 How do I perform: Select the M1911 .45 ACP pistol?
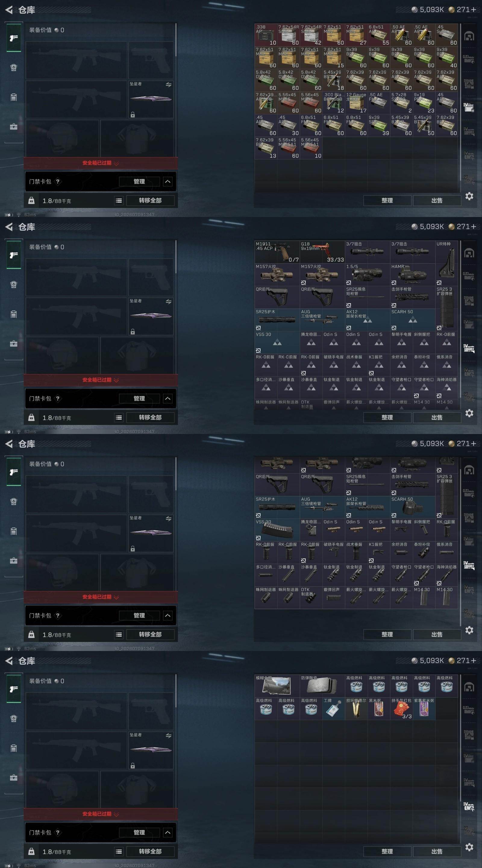[x=277, y=252]
